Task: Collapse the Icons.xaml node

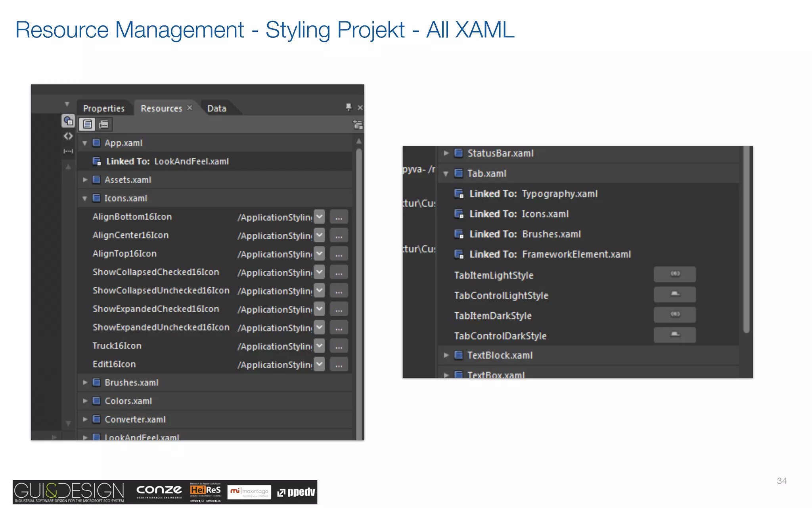Action: (84, 198)
